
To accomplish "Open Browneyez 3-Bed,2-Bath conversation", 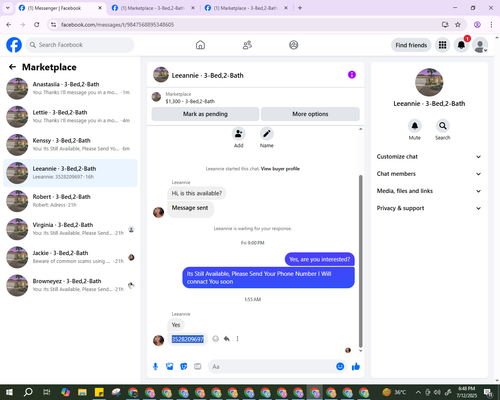I will point(70,285).
